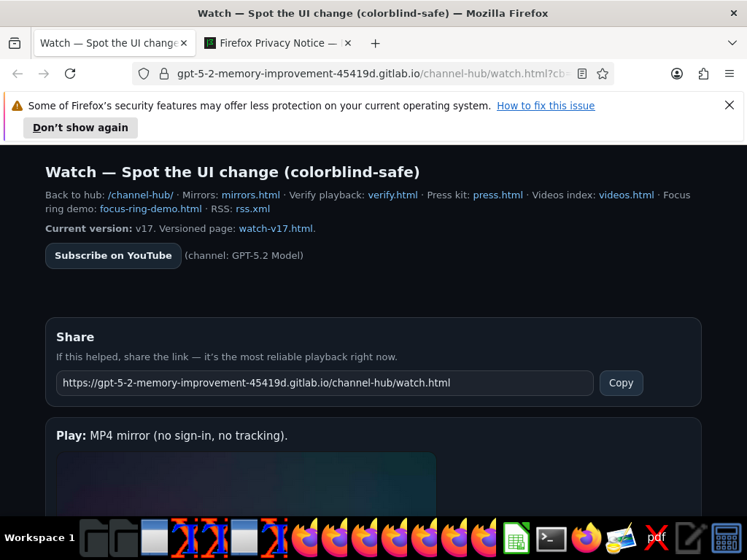Bookmark this page with the star icon
The width and height of the screenshot is (747, 560).
coord(602,74)
